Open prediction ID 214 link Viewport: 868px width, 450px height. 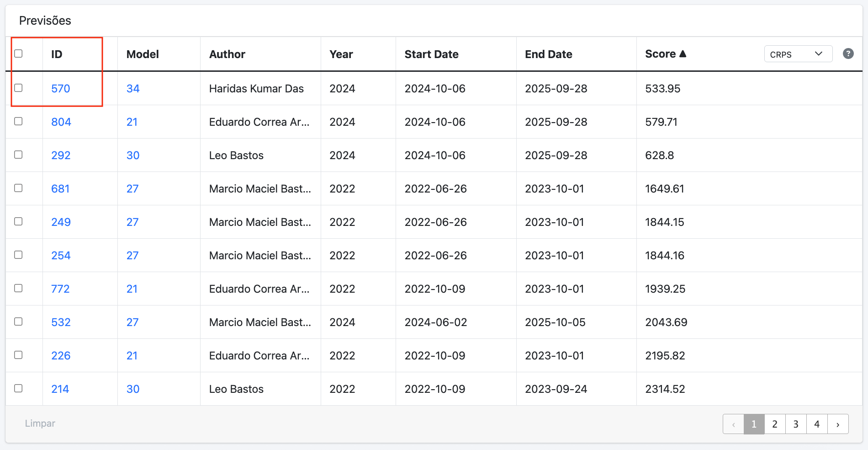[60, 389]
